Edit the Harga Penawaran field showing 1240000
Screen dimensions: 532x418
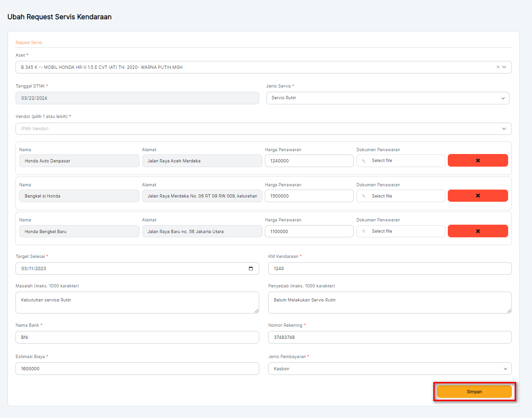point(309,161)
